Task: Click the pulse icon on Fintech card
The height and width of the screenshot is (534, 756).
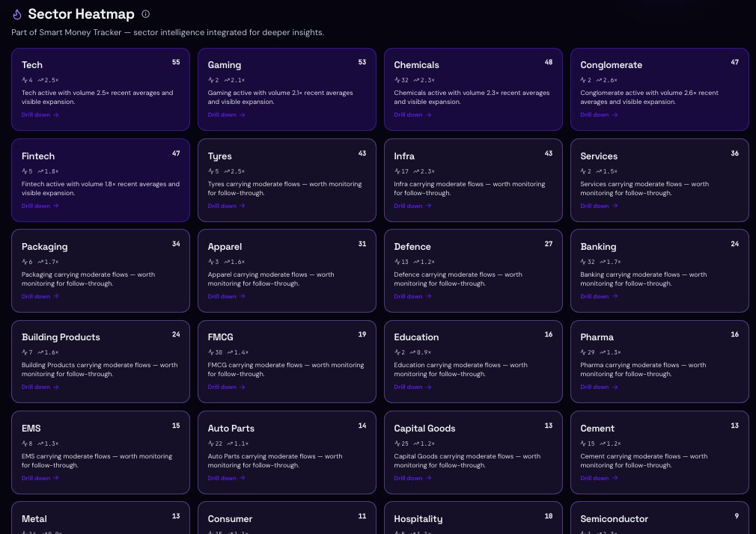Action: click(24, 171)
